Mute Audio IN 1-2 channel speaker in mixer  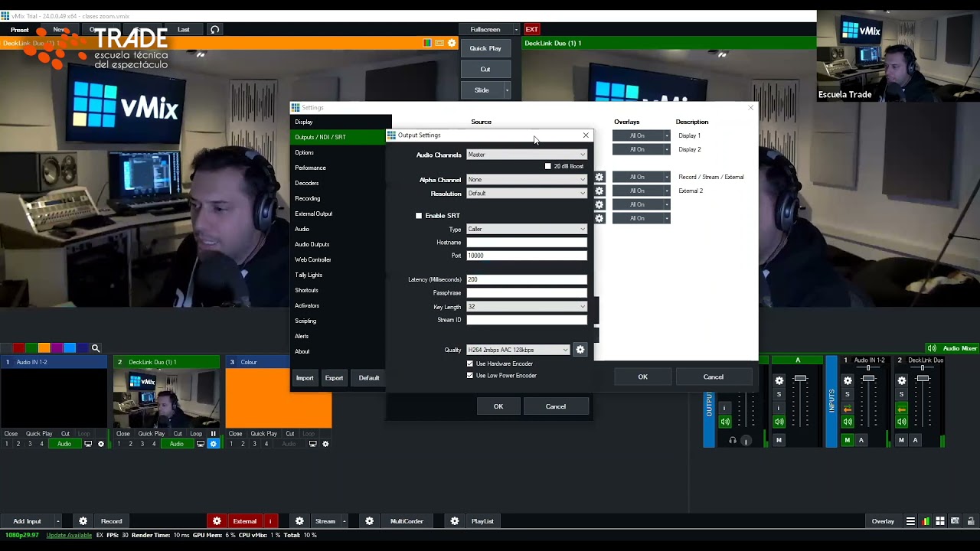848,422
